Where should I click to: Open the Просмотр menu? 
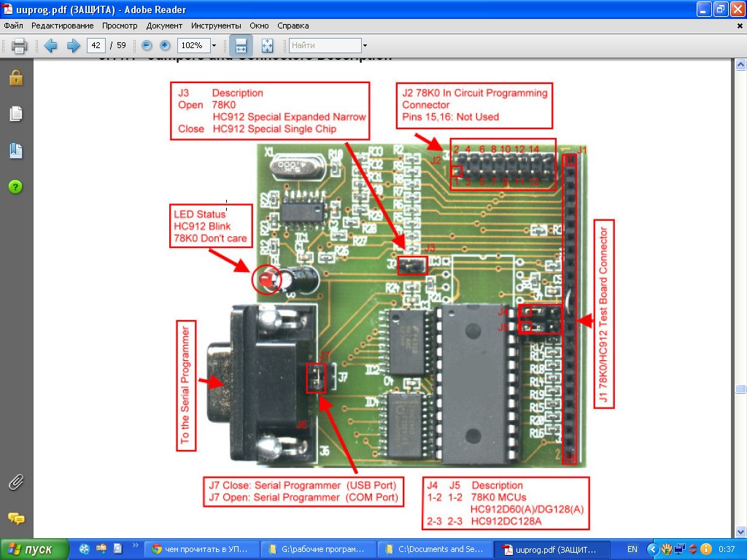pos(120,26)
